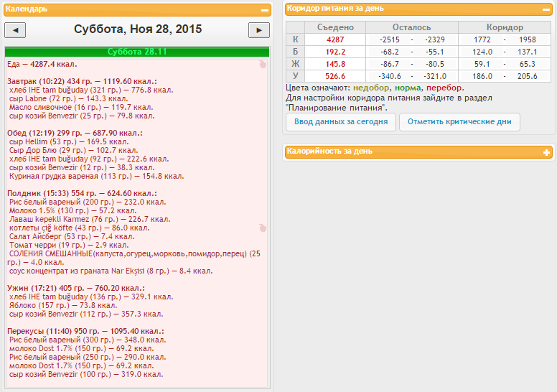Screen dimensions: 557x392
Task: Click the Коридор column header
Action: [505, 27]
